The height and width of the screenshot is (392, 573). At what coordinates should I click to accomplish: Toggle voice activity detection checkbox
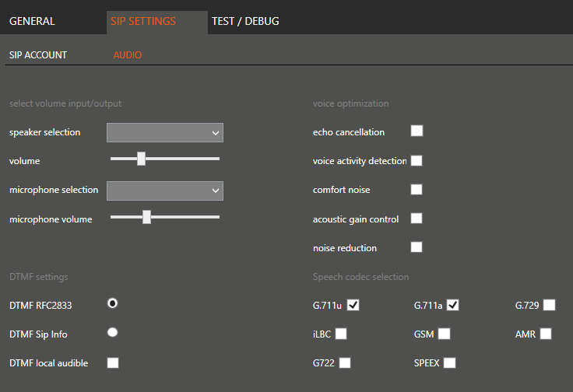(x=417, y=160)
